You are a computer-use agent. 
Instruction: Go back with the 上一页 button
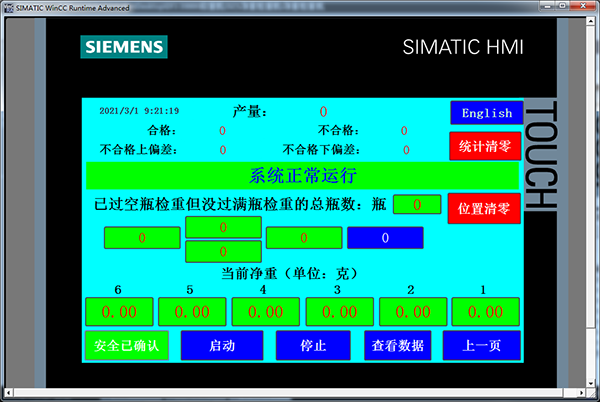(481, 345)
